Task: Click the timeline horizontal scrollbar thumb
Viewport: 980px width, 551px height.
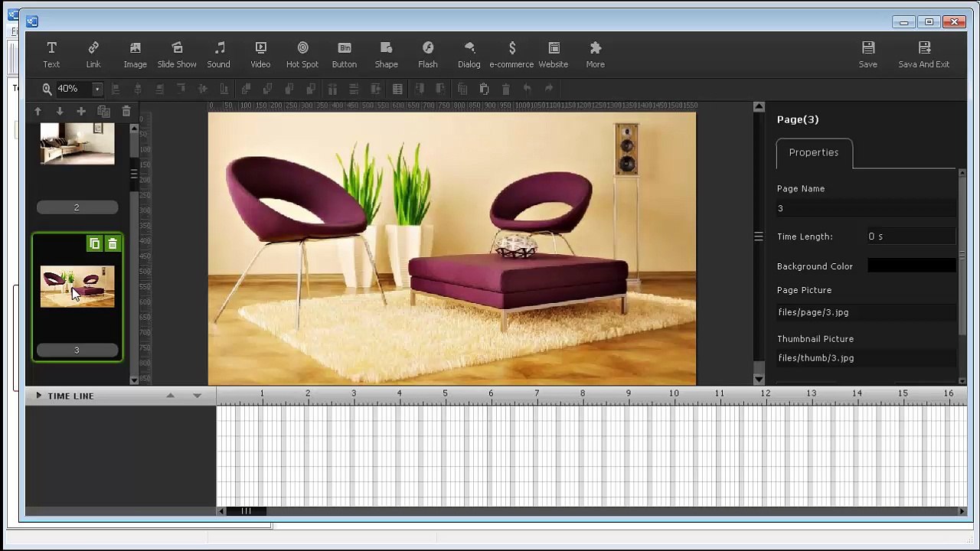Action: click(x=246, y=511)
